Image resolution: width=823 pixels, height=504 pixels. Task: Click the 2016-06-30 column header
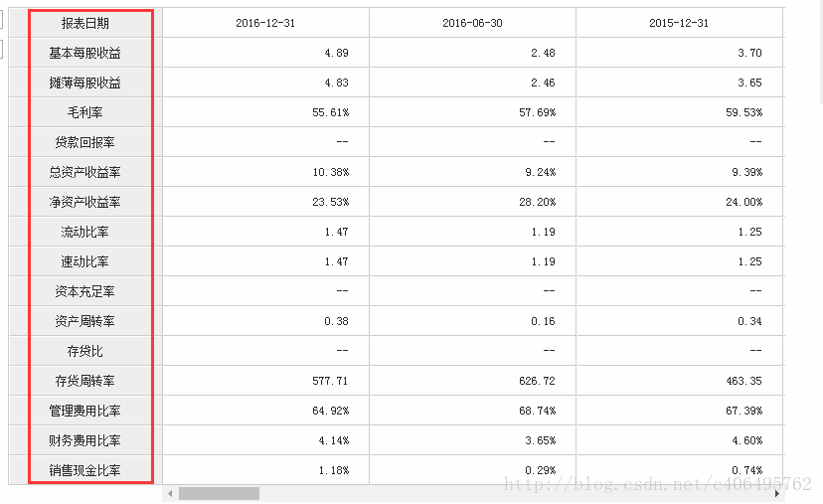coord(472,23)
